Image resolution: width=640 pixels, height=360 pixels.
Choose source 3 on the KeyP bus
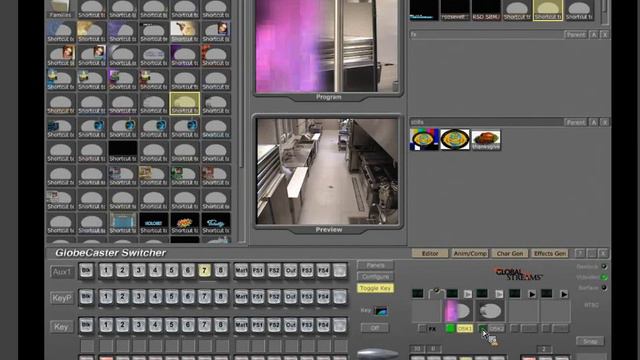point(139,297)
